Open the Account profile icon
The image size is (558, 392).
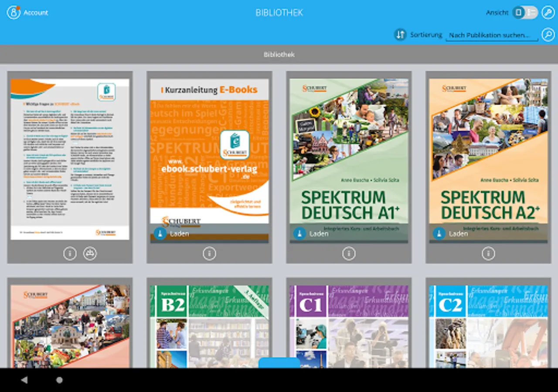pos(14,12)
